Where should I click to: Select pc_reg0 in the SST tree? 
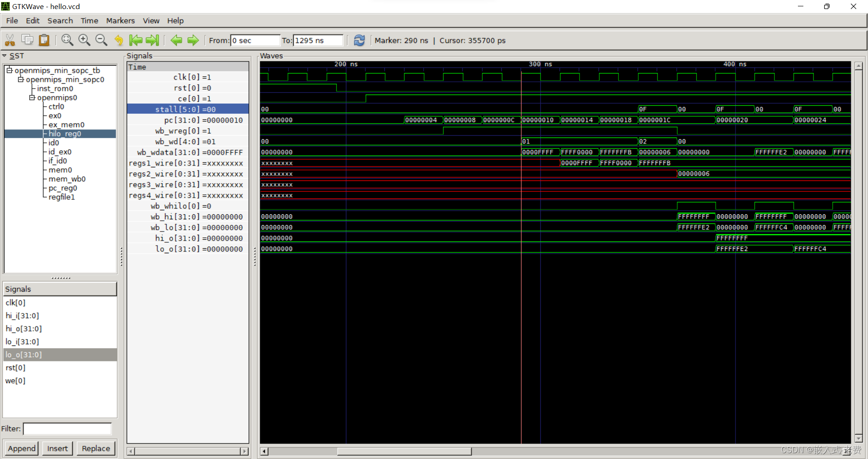(x=63, y=188)
